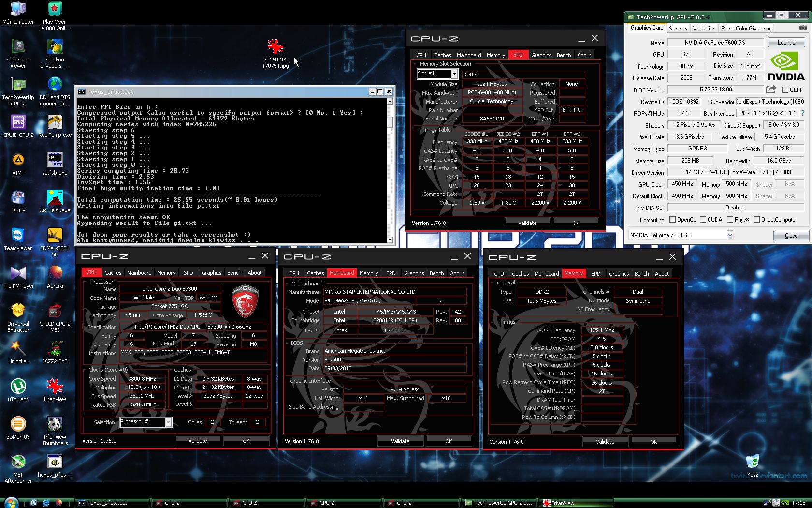
Task: Open TC UP desktop icon
Action: point(18,201)
